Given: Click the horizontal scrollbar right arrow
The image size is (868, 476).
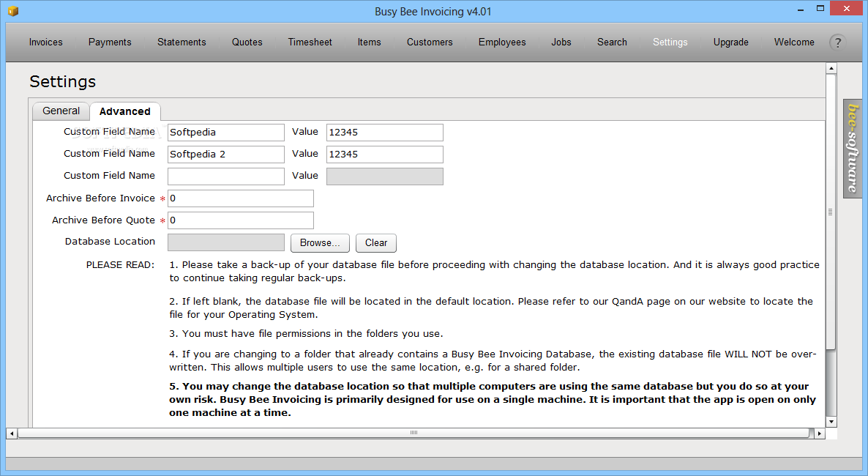Looking at the screenshot, I should pos(820,434).
